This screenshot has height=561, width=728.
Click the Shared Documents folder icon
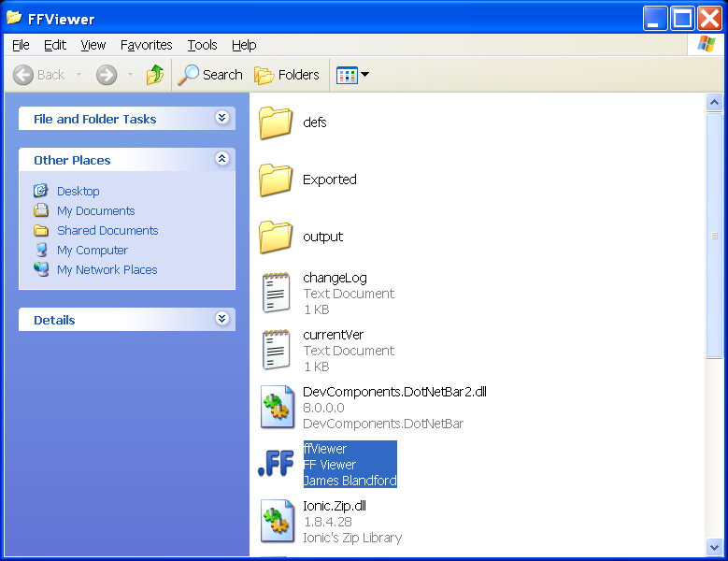click(x=41, y=230)
